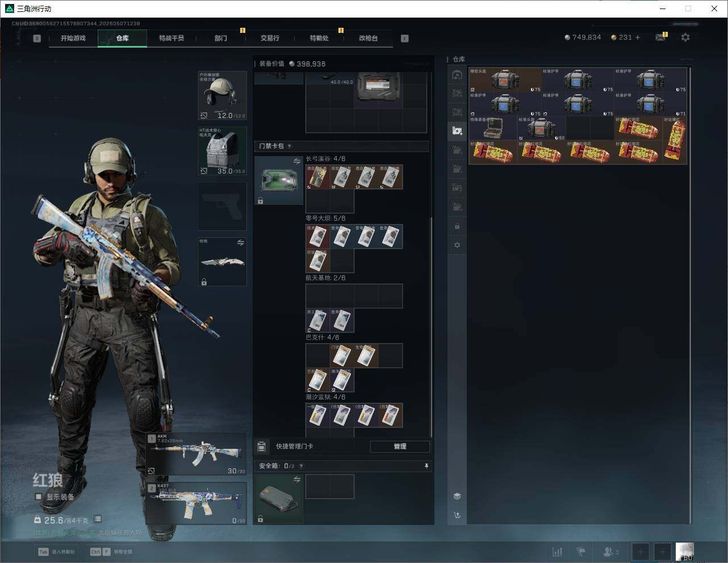This screenshot has height=563, width=728.
Task: Add a teammate with second plus slot
Action: pyautogui.click(x=662, y=552)
